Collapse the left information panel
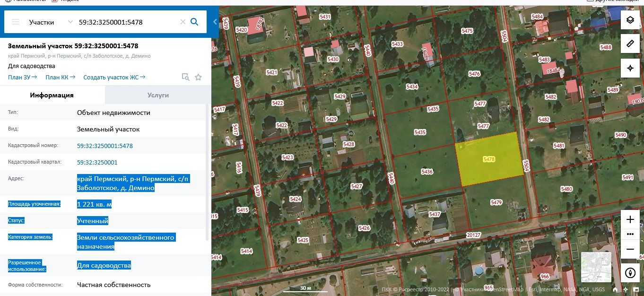 [215, 22]
